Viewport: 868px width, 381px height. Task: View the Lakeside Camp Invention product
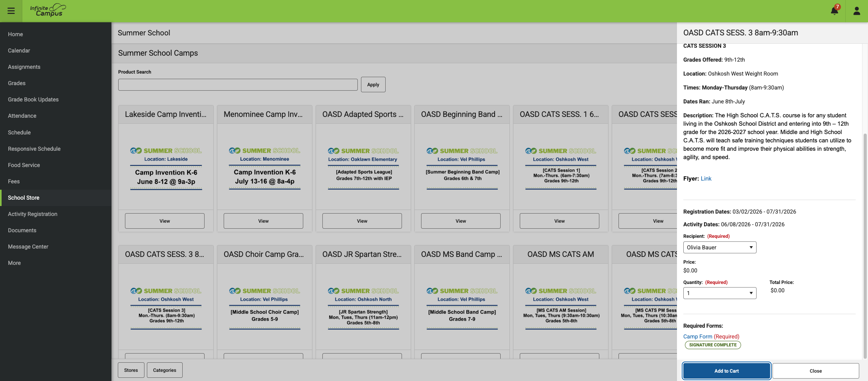tap(165, 221)
